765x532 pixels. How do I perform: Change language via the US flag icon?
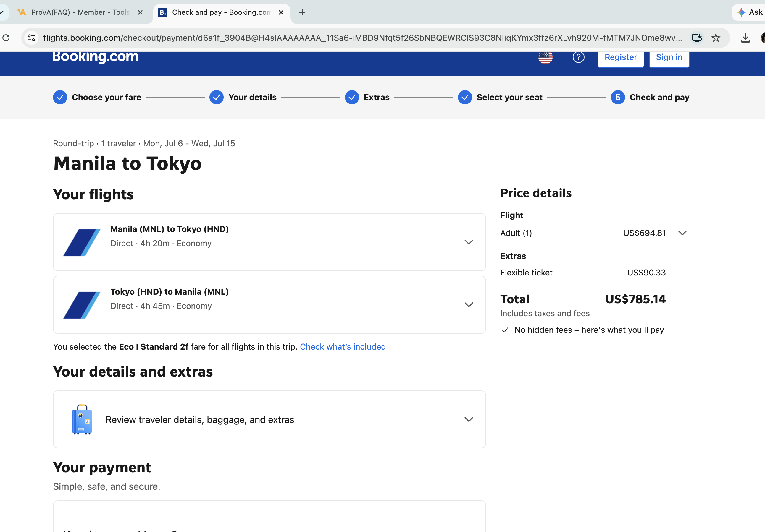[545, 57]
